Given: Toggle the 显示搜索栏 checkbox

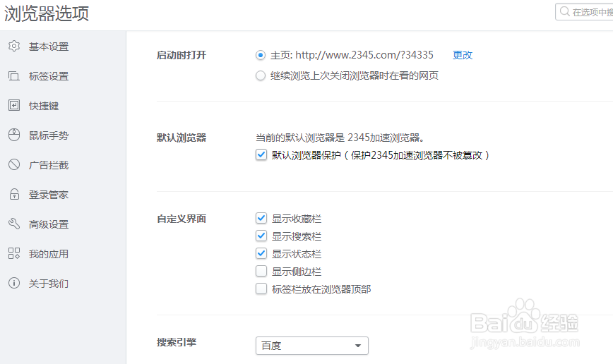Looking at the screenshot, I should tap(261, 236).
